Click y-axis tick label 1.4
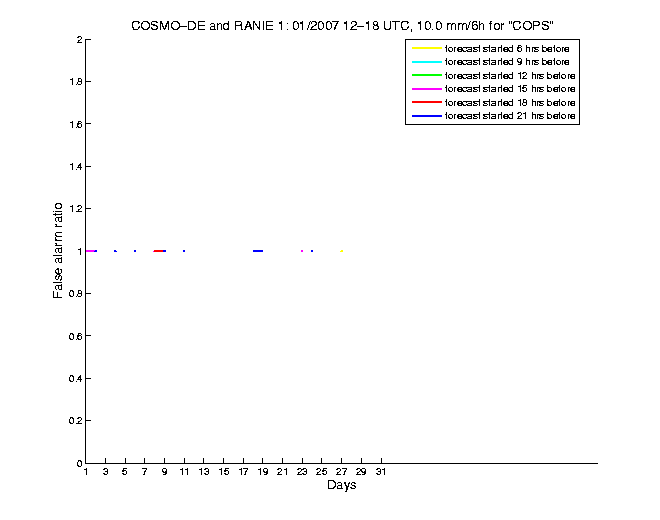660x520 pixels. pos(74,167)
